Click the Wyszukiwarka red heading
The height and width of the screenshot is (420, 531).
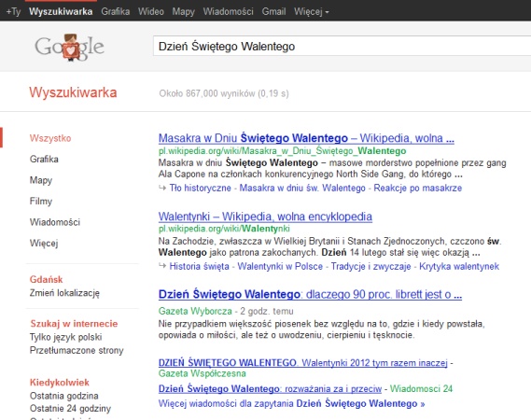73,92
